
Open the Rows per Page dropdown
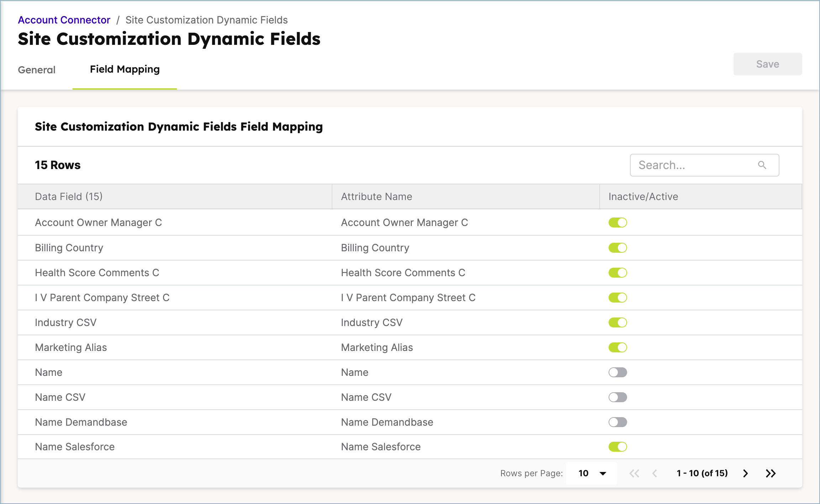[592, 473]
